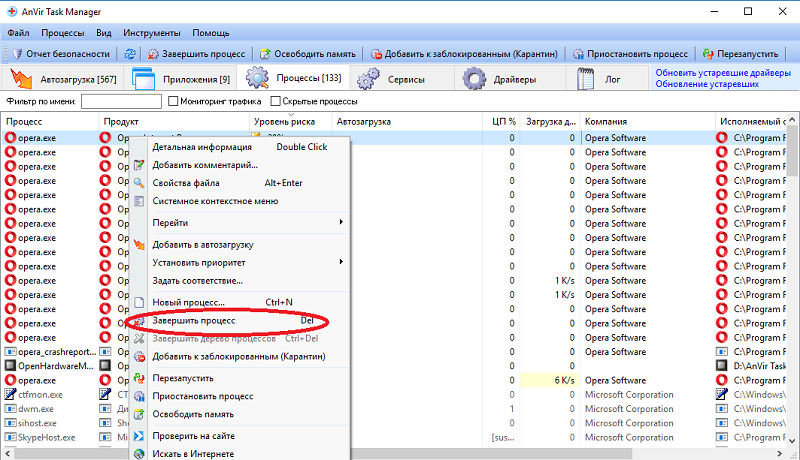The width and height of the screenshot is (800, 460).
Task: Click the ctfmon.exe executable path icon
Action: [x=721, y=394]
